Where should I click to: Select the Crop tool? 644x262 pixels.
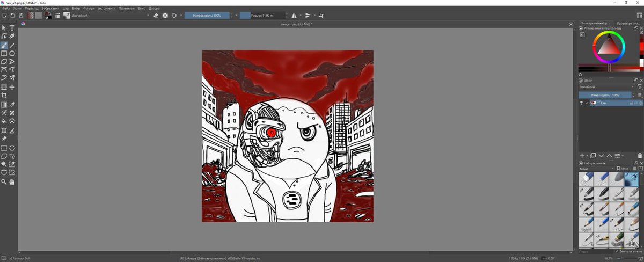click(4, 95)
